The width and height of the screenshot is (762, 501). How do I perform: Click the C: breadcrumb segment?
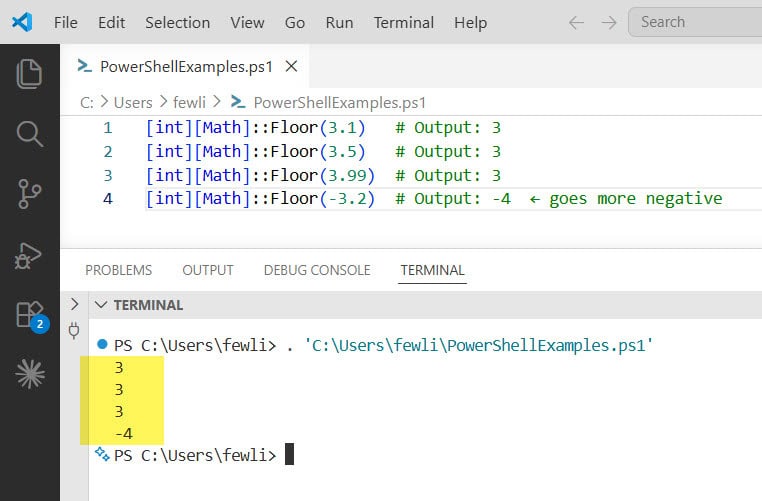(x=87, y=103)
